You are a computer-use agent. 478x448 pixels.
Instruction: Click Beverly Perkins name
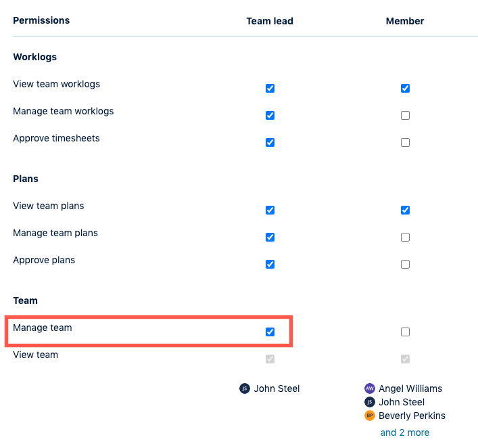(x=412, y=416)
